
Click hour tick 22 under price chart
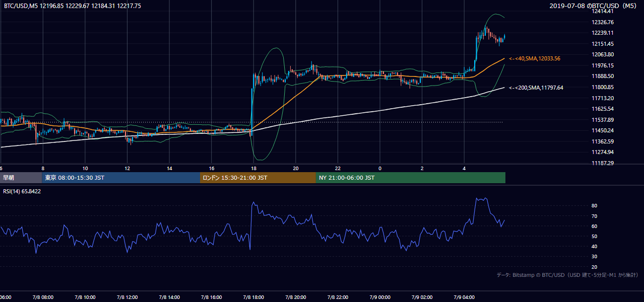(x=338, y=168)
